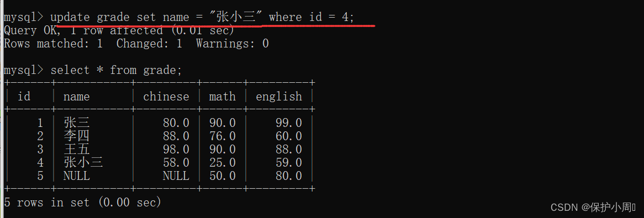Viewport: 644px width, 218px height.
Task: Click english score 88.0 for 王五
Action: [x=289, y=150]
